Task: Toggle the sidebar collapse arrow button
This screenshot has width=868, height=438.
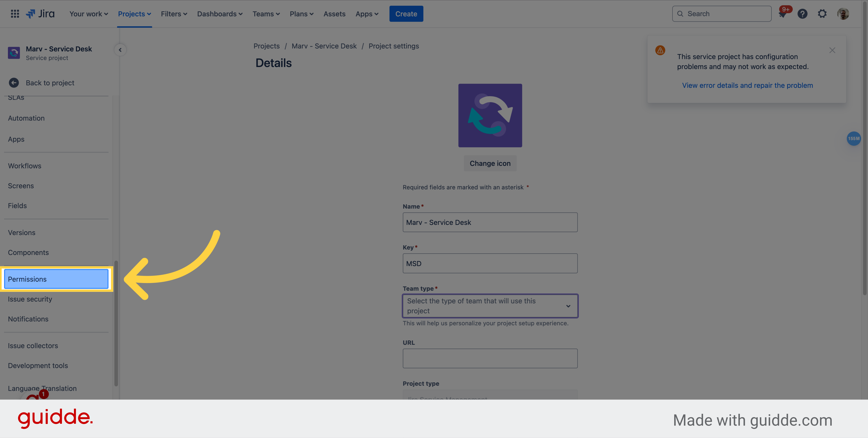Action: pos(121,50)
